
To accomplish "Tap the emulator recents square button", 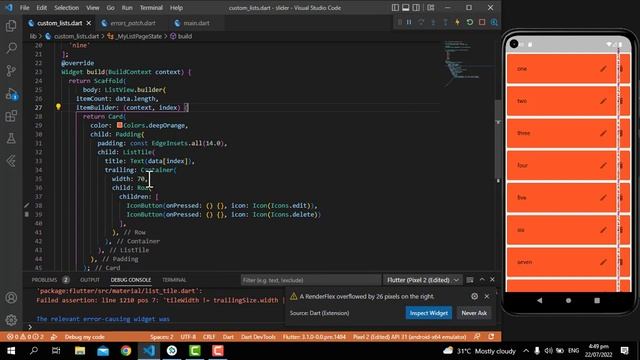I will 597,300.
